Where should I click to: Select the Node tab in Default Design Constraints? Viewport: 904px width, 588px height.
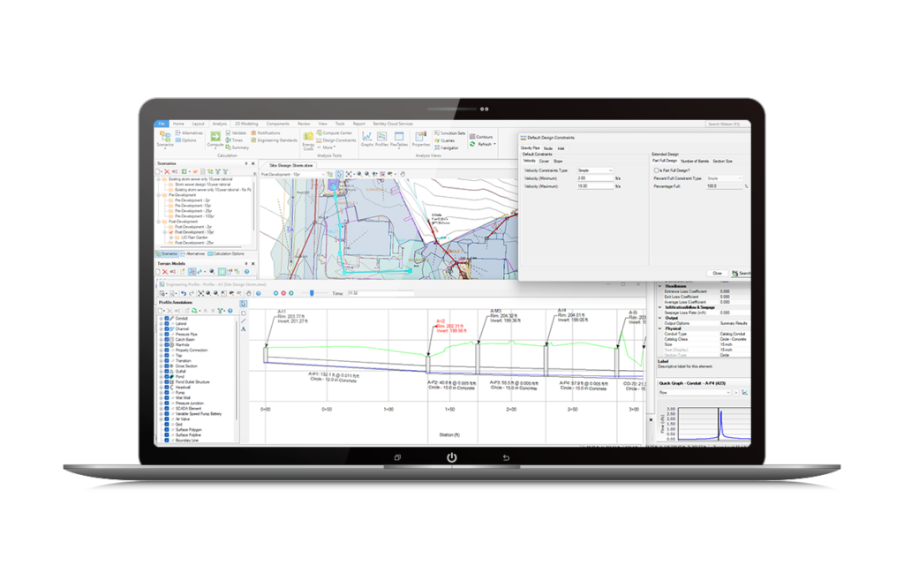(548, 148)
